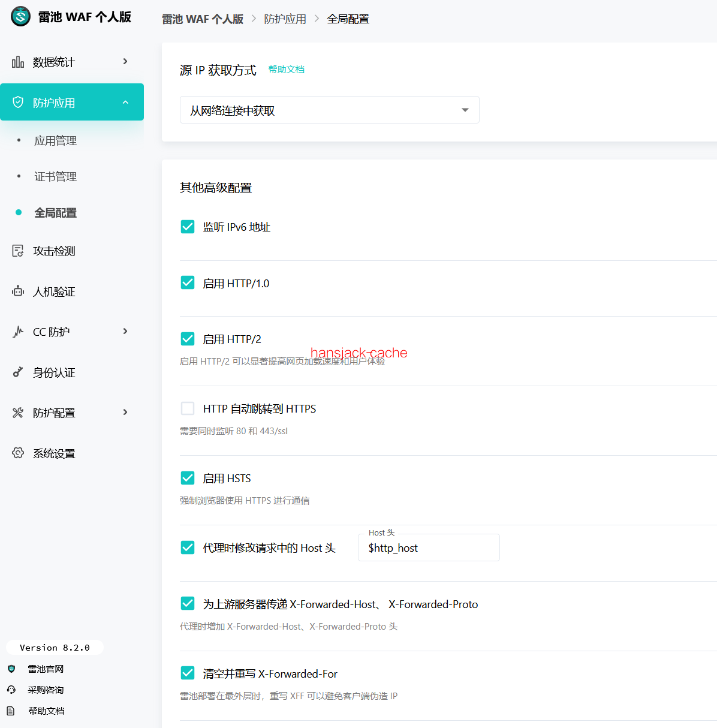Click the 防护应用 shield icon
The width and height of the screenshot is (717, 728).
pos(18,102)
